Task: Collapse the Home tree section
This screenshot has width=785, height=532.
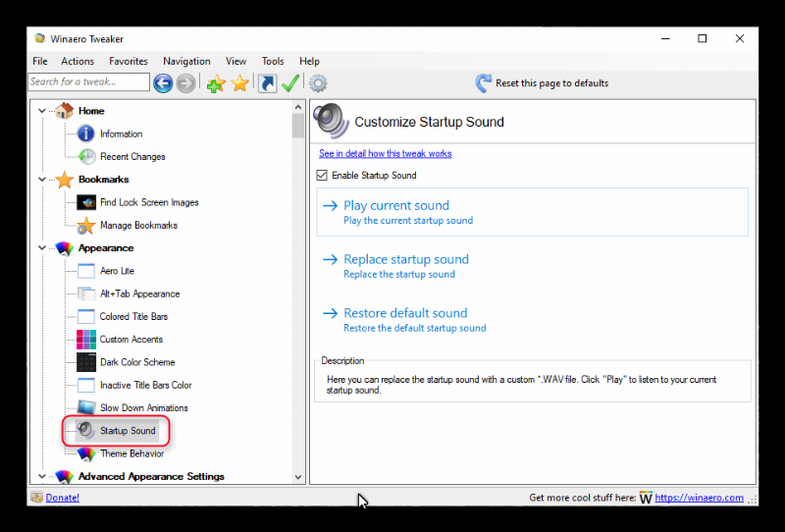Action: 42,111
